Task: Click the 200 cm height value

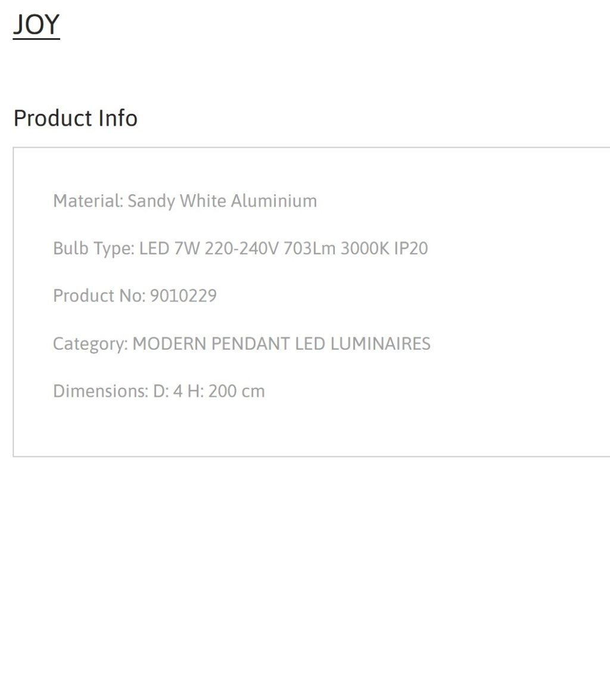Action: [236, 391]
